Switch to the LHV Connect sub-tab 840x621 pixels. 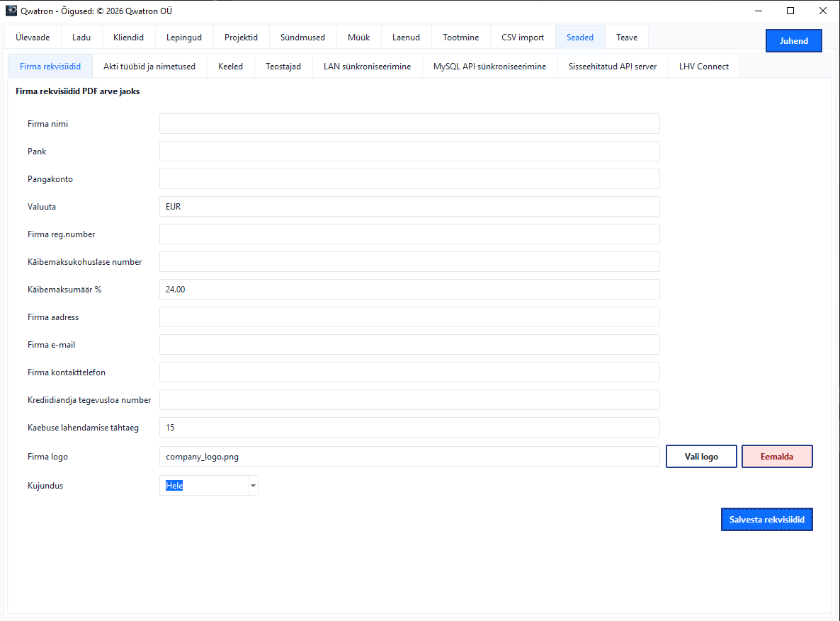coord(704,67)
